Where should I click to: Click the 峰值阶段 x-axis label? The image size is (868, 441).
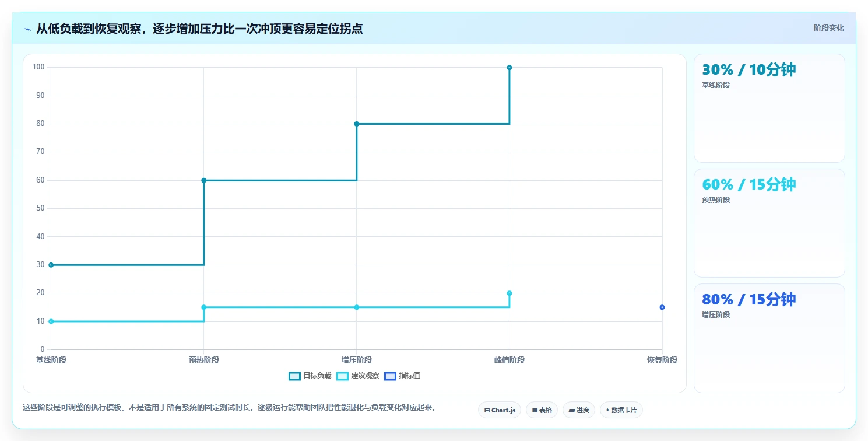pos(509,360)
